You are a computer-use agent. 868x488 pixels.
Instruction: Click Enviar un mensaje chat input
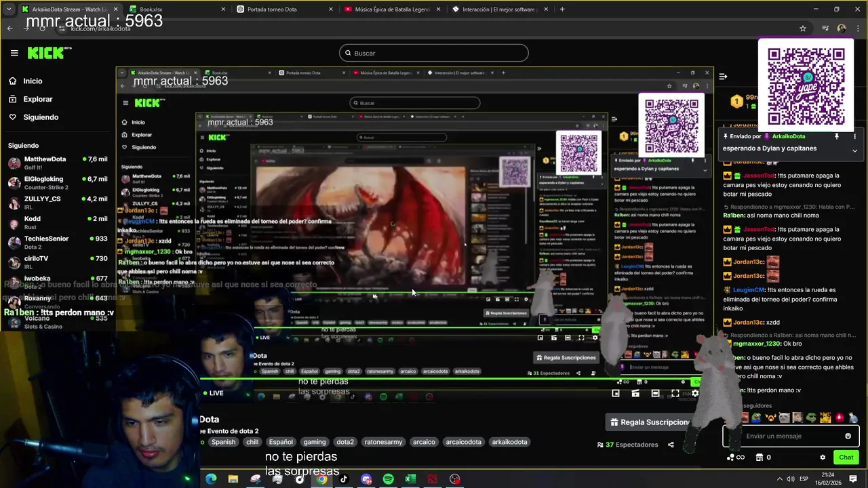(x=791, y=436)
